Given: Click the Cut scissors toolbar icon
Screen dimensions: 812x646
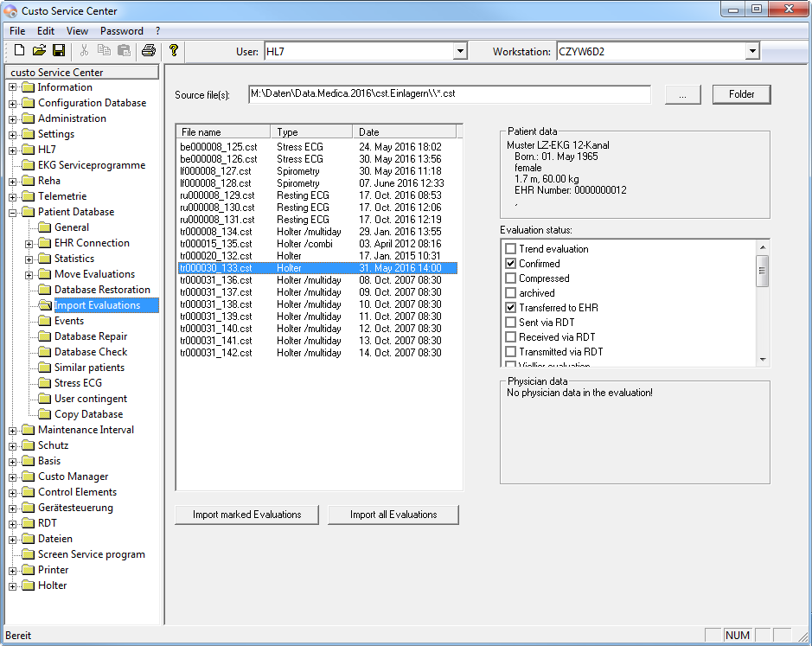Looking at the screenshot, I should 85,50.
